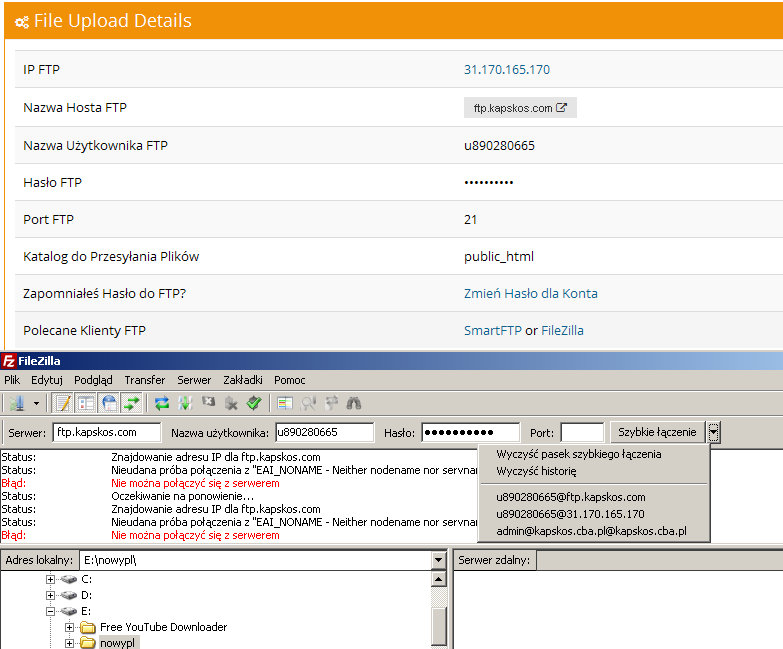
Task: Select u890280665@31.170.165.170 history entry
Action: (x=570, y=514)
